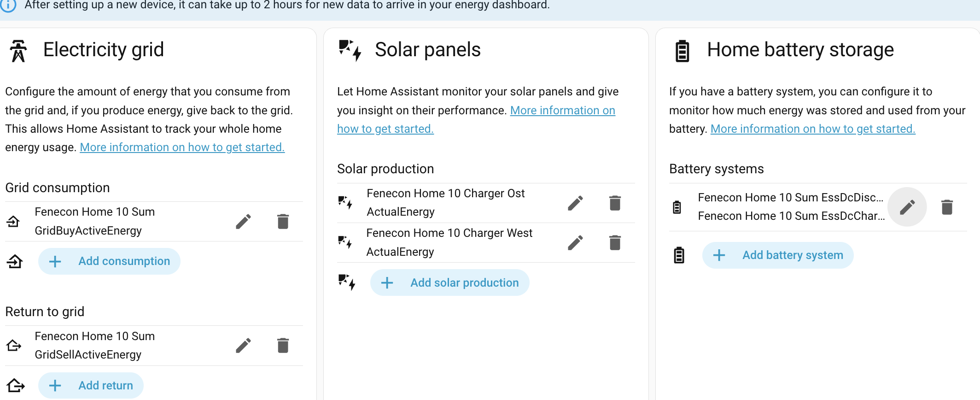Screen dimensions: 980x400
Task: Edit the Charger Ost solar production
Action: (x=575, y=203)
